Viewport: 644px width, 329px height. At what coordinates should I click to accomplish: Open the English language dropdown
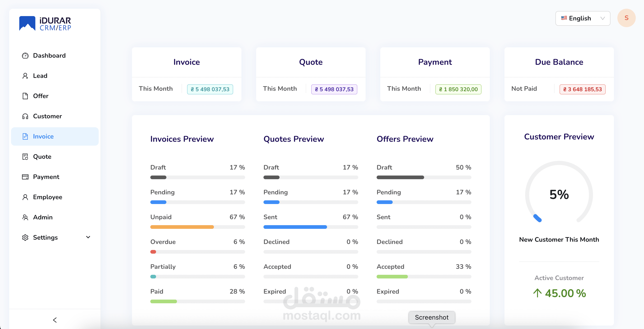coord(582,18)
